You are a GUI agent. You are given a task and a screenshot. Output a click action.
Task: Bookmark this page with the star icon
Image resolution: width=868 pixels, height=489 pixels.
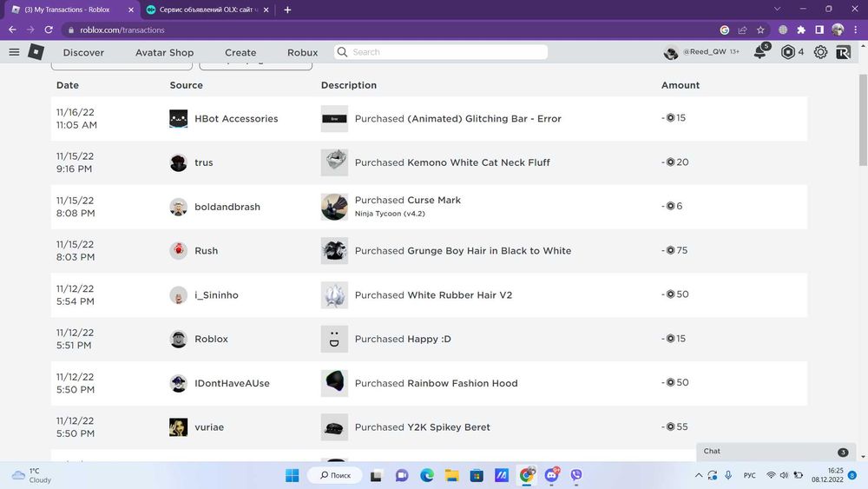click(760, 30)
